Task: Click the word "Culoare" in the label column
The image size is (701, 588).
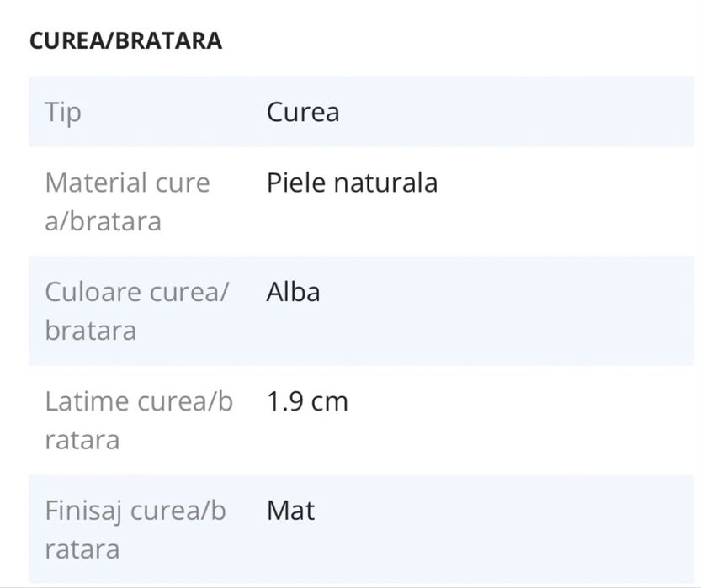Action: 93,292
